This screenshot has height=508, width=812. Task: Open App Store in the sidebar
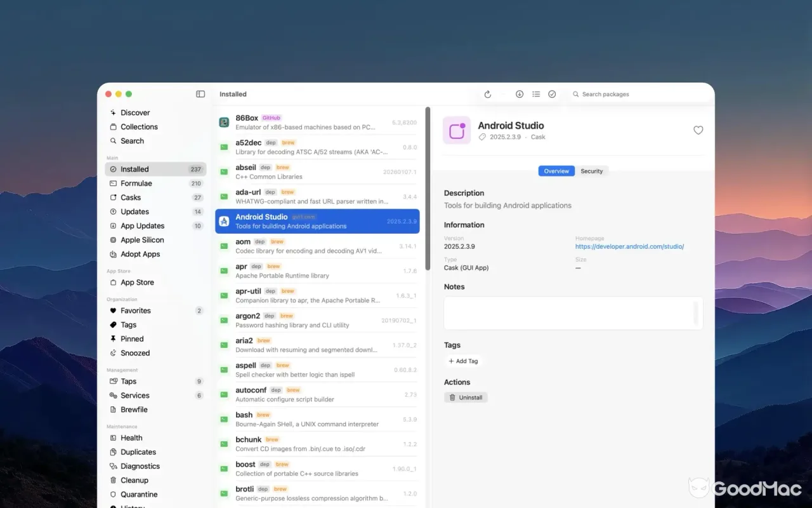pyautogui.click(x=155, y=283)
